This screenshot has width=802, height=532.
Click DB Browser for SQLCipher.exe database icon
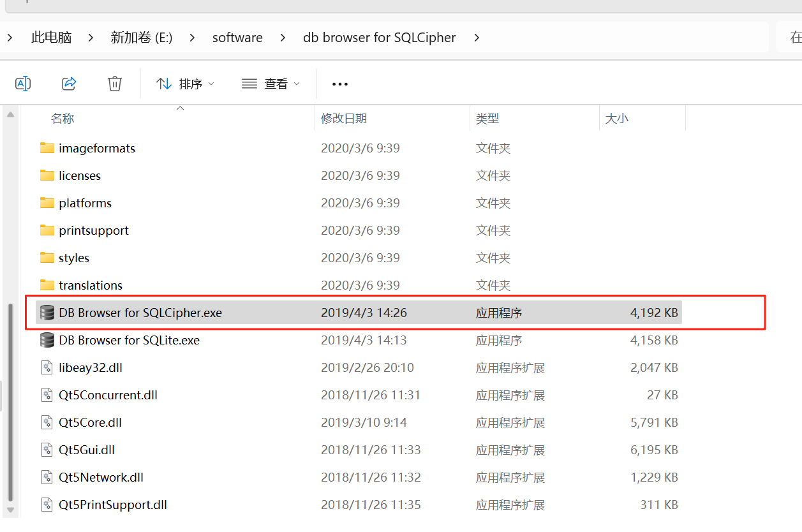(x=47, y=313)
